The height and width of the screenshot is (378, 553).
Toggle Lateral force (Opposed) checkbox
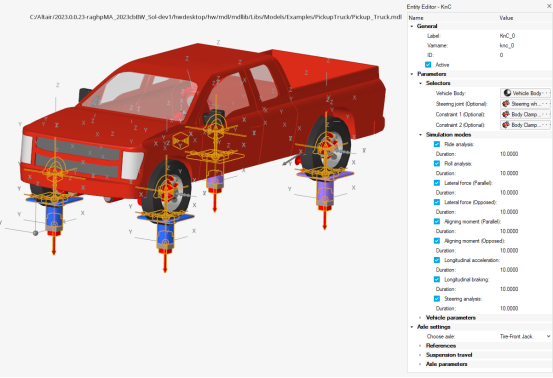tap(437, 202)
